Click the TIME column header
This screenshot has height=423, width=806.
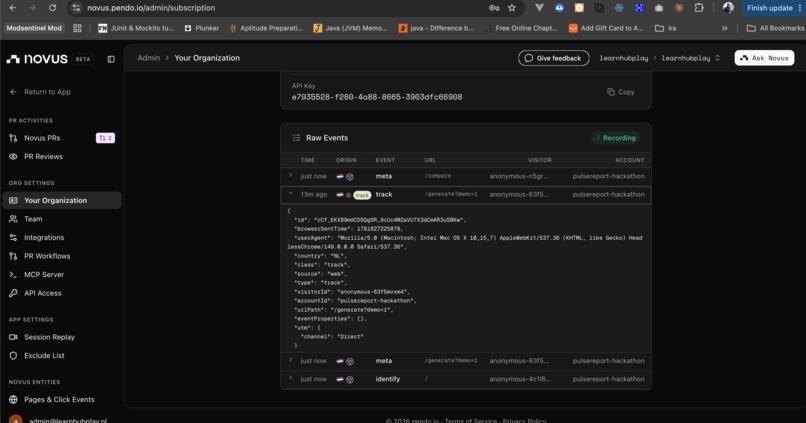point(307,160)
